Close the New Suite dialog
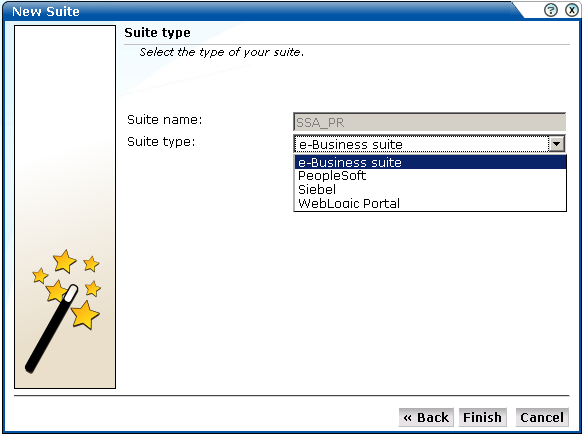The height and width of the screenshot is (437, 584). point(572,10)
